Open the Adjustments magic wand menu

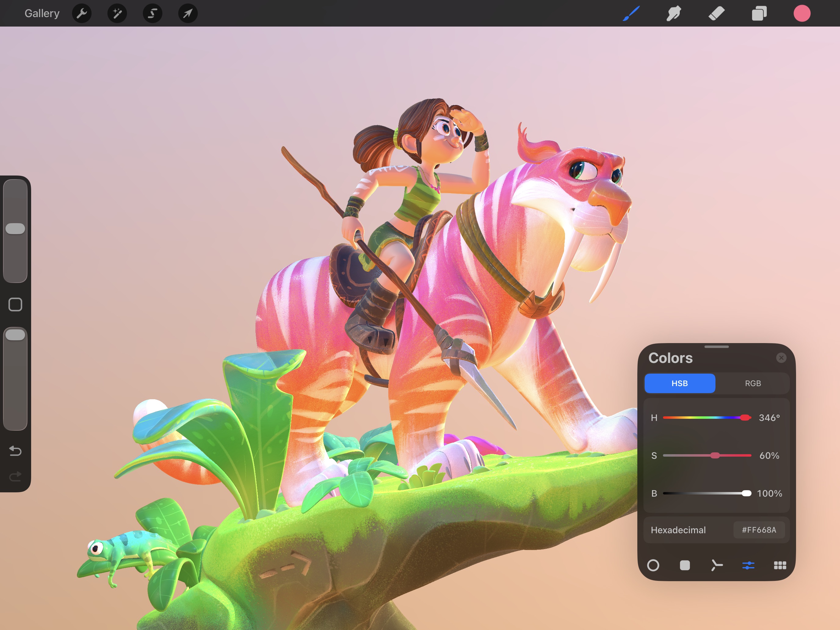117,14
